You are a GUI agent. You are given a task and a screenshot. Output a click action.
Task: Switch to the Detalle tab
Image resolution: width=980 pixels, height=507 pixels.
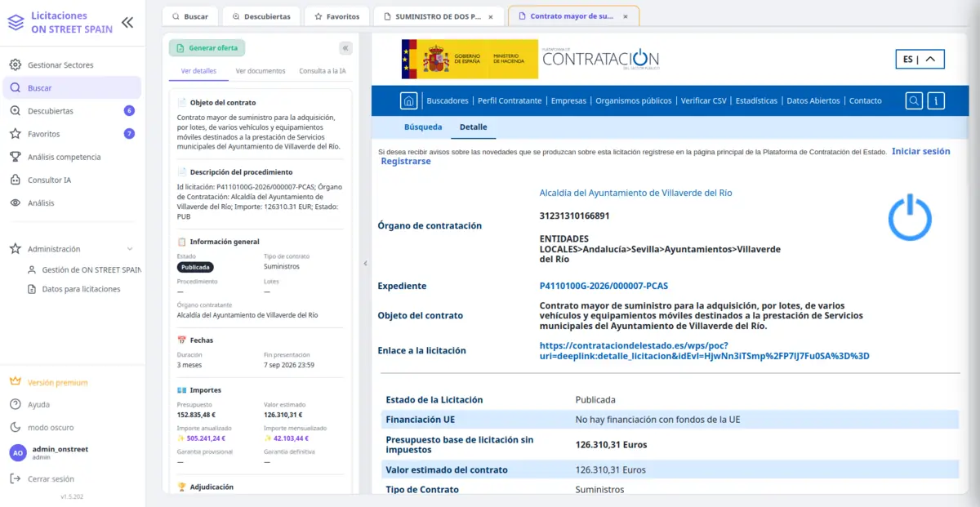[x=473, y=127]
